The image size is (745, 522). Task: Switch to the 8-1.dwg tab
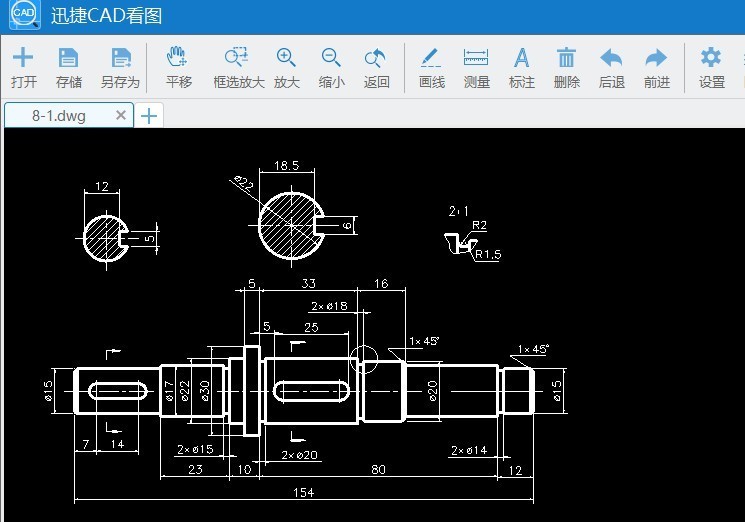(x=59, y=115)
